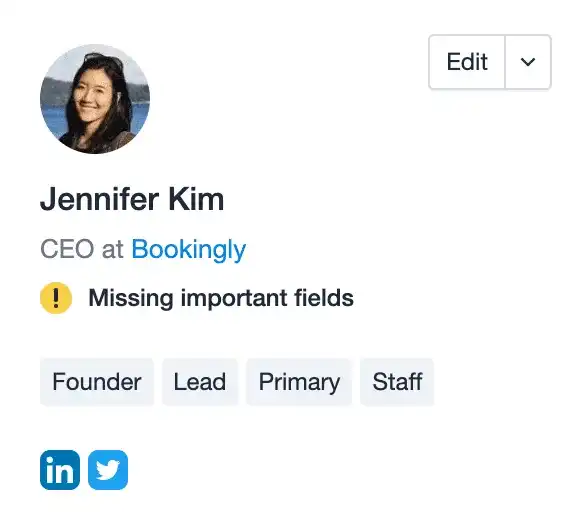Choose the Primary tag chip
584x514 pixels.
299,382
